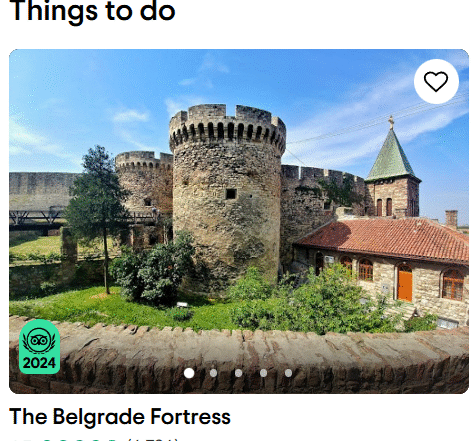Image resolution: width=476 pixels, height=441 pixels.
Task: Go to the second photo carousel dot
Action: coord(213,373)
